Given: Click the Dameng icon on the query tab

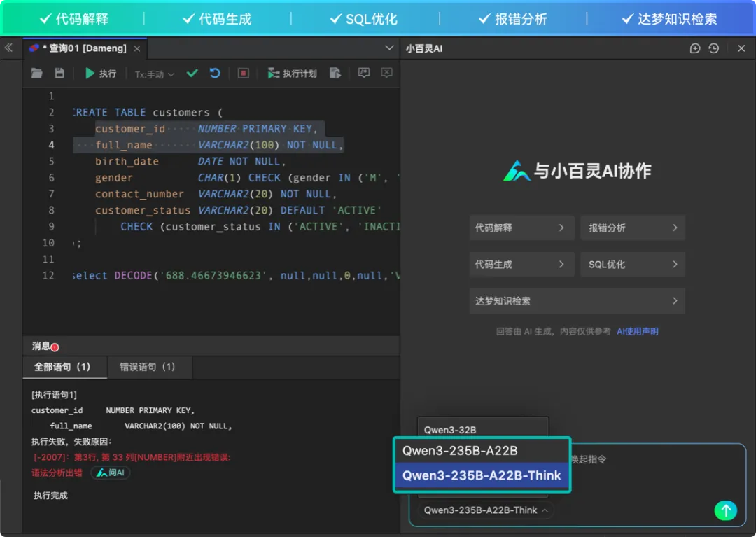Looking at the screenshot, I should point(34,48).
